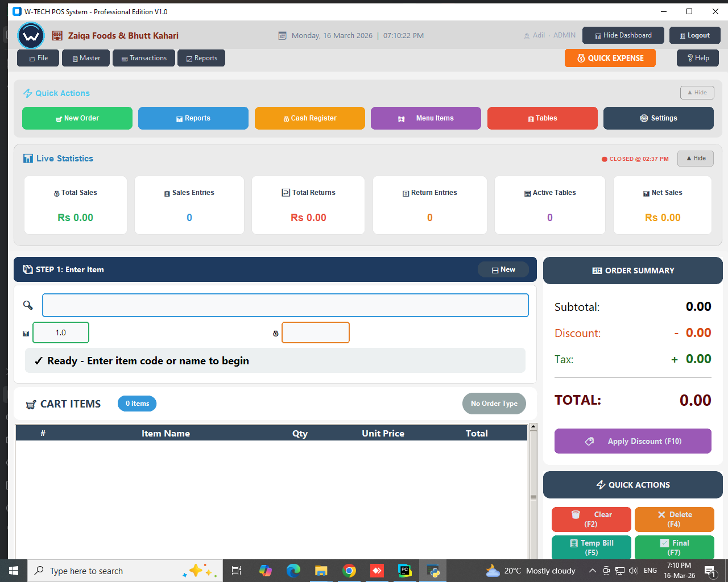Click the quantity field showing 1.0
728x582 pixels.
[x=61, y=332]
